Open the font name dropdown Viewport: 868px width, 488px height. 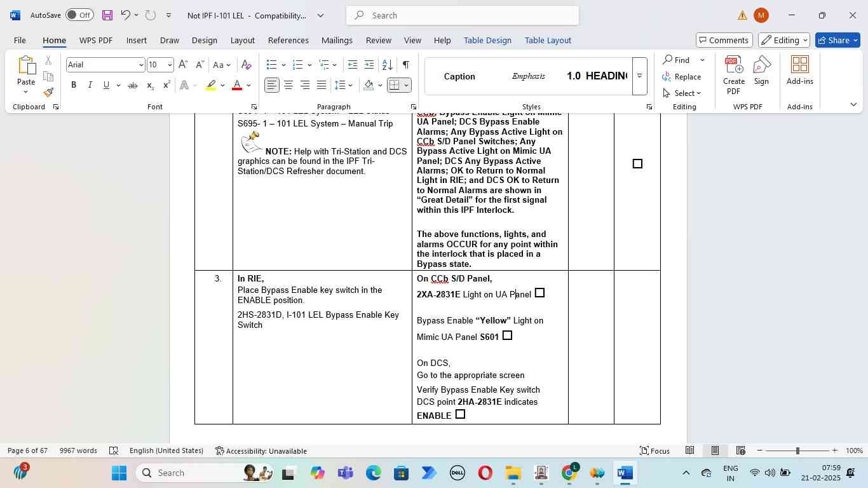(141, 65)
